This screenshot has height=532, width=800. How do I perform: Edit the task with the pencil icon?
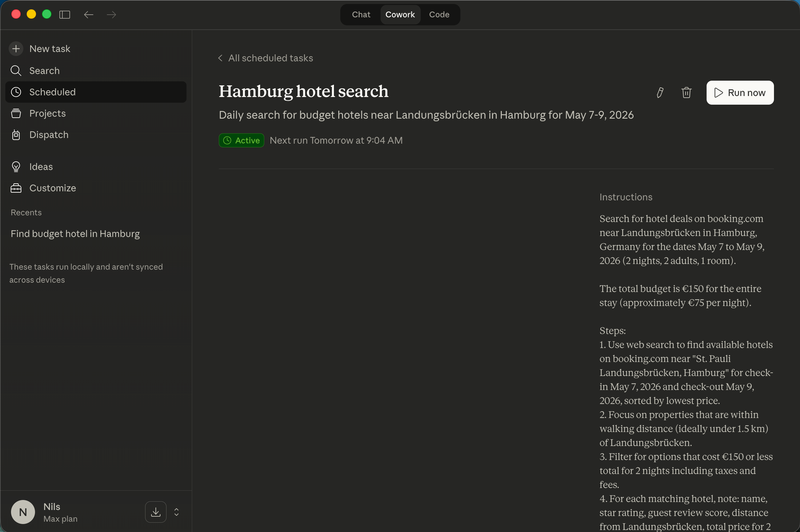tap(660, 93)
